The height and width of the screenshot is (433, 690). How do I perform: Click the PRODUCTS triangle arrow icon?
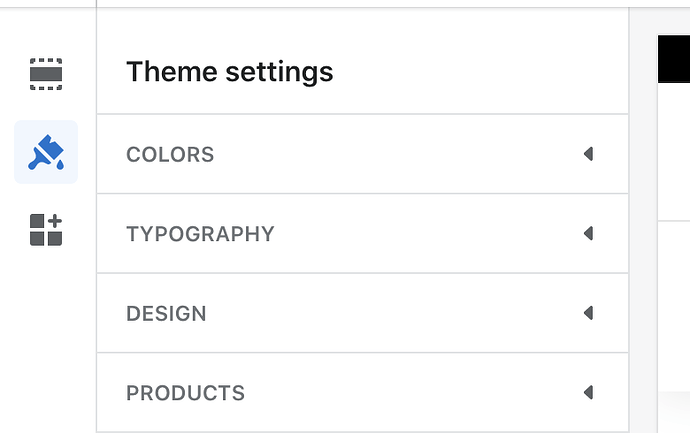click(x=588, y=392)
